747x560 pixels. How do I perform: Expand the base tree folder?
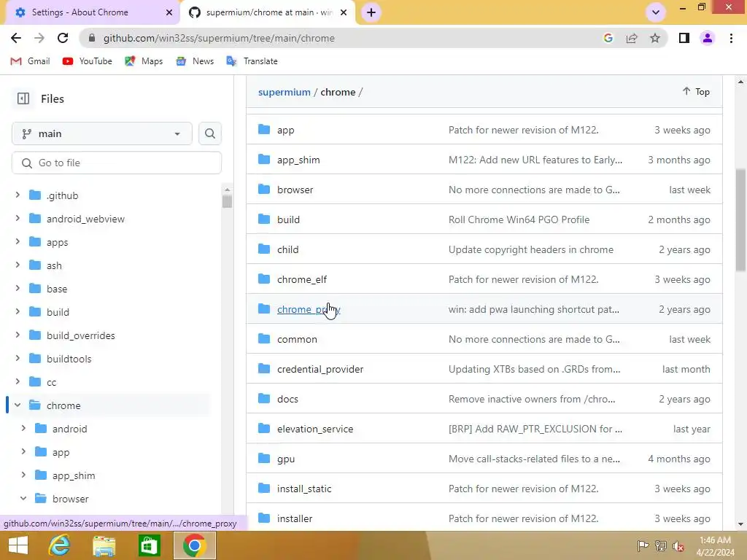18,288
